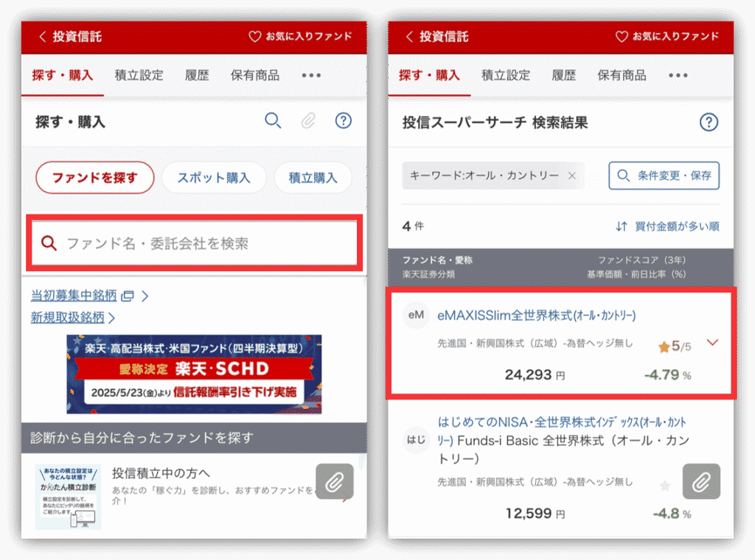Open more tabs menu on left screen
Viewport: 755px width, 560px height.
[311, 76]
